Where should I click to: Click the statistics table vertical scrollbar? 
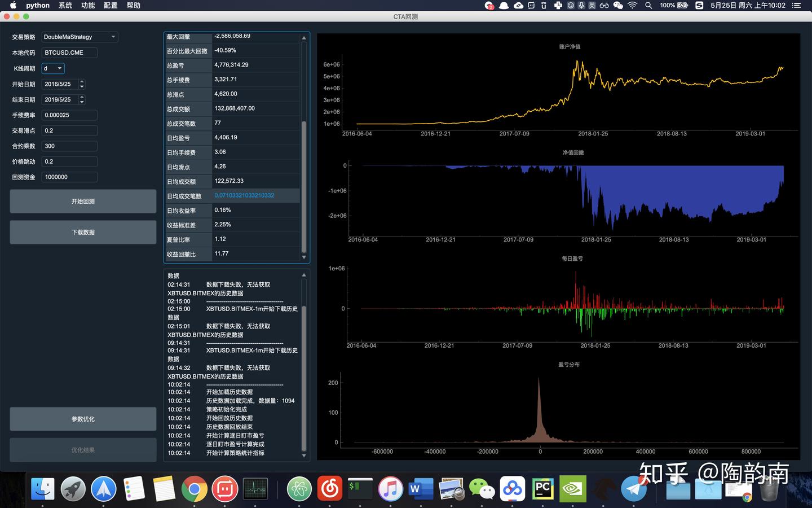pyautogui.click(x=304, y=186)
